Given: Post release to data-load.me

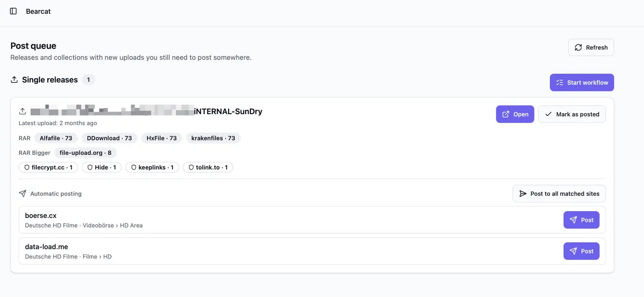Looking at the screenshot, I should pyautogui.click(x=581, y=251).
